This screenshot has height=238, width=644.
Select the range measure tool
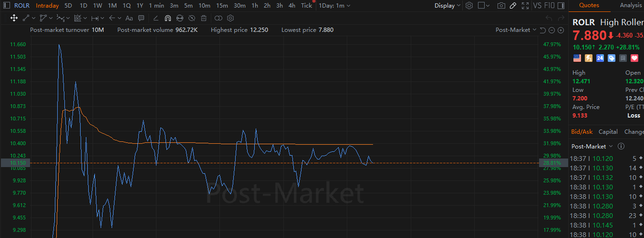(x=95, y=18)
